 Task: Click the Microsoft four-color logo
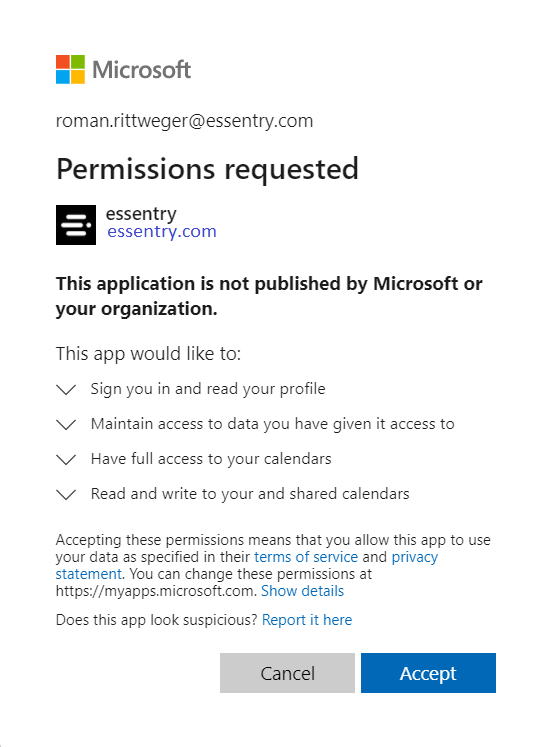71,70
